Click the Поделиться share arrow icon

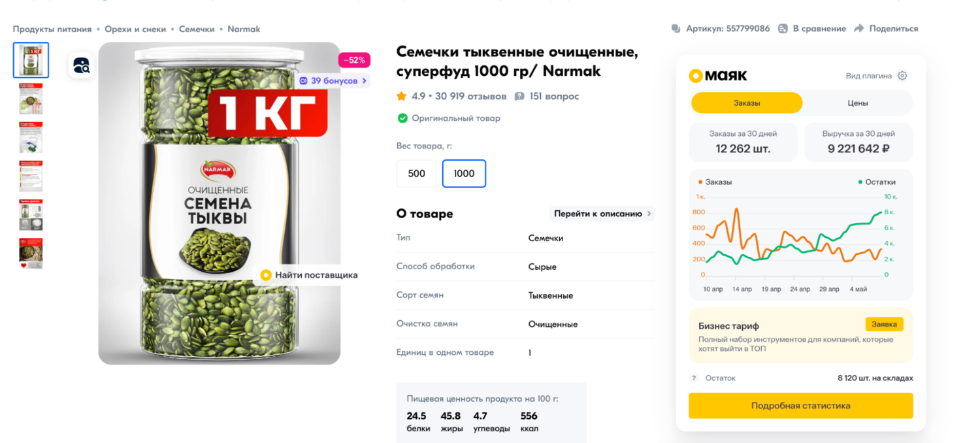coord(859,29)
